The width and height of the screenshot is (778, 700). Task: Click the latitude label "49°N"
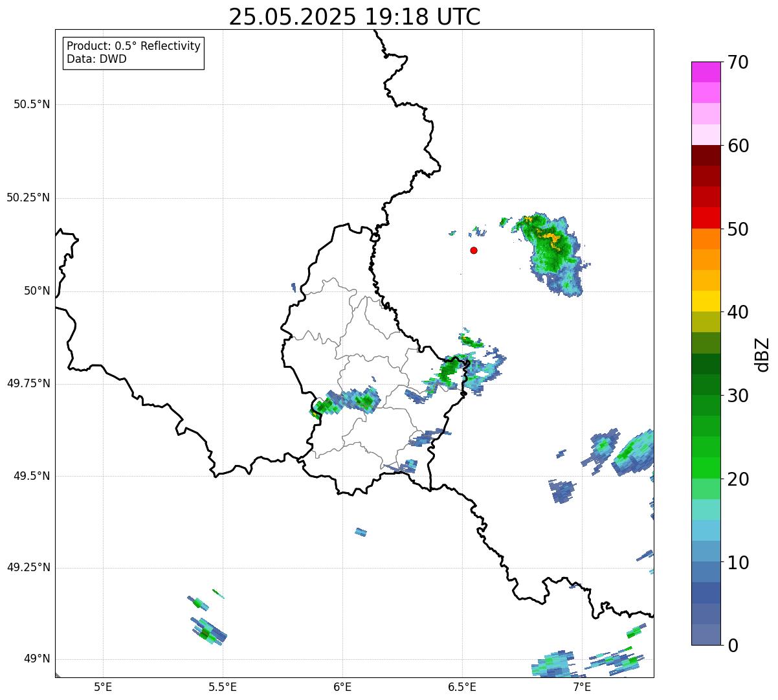point(38,659)
